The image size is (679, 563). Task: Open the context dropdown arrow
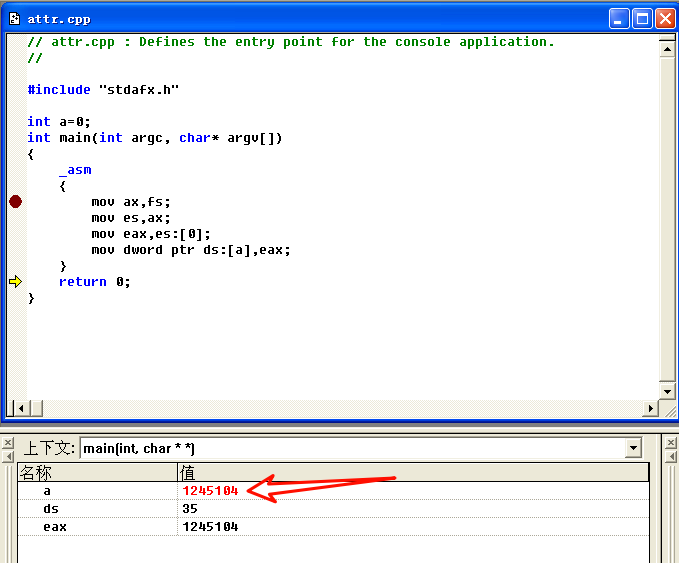click(632, 449)
